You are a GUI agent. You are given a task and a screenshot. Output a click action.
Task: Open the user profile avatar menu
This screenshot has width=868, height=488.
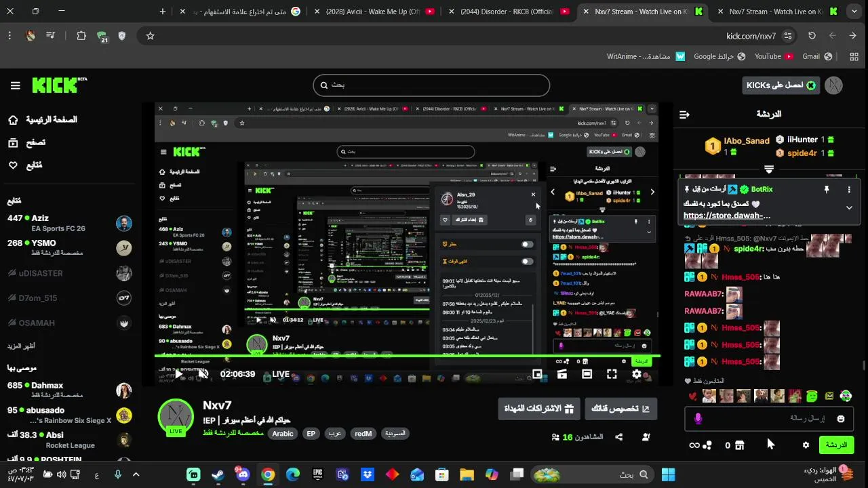(x=833, y=85)
